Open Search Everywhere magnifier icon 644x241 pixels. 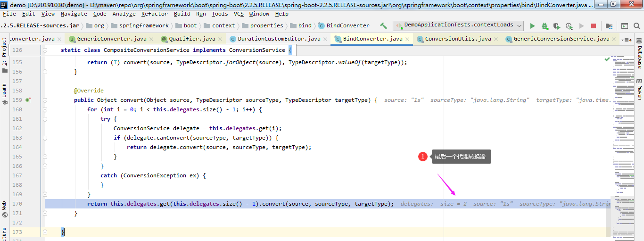click(637, 26)
